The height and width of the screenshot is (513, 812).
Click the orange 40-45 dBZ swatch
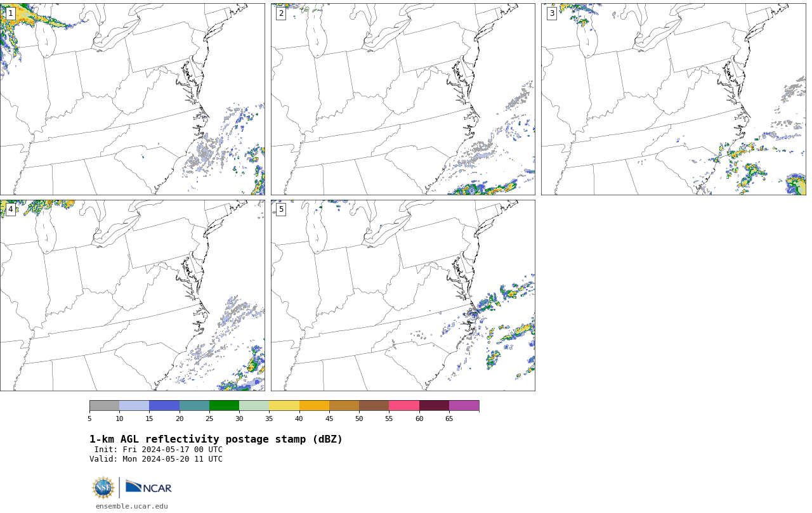314,406
